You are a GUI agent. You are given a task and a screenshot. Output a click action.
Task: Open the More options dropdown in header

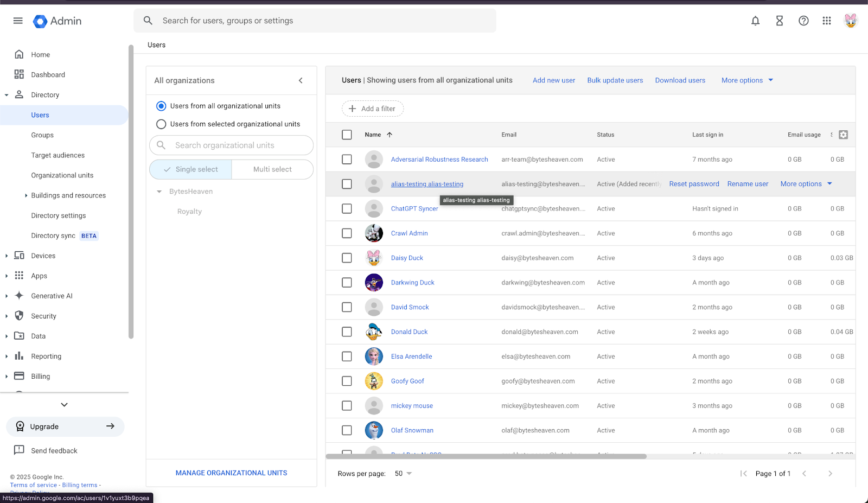(x=747, y=80)
